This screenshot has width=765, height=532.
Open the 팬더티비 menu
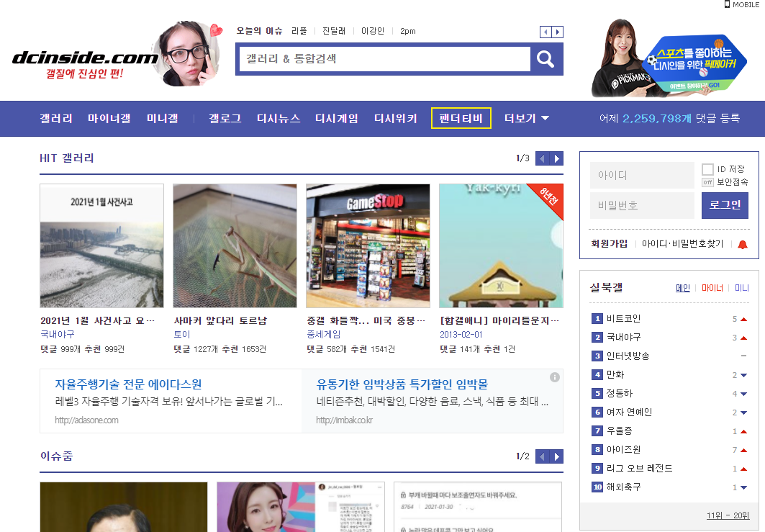[x=461, y=118]
